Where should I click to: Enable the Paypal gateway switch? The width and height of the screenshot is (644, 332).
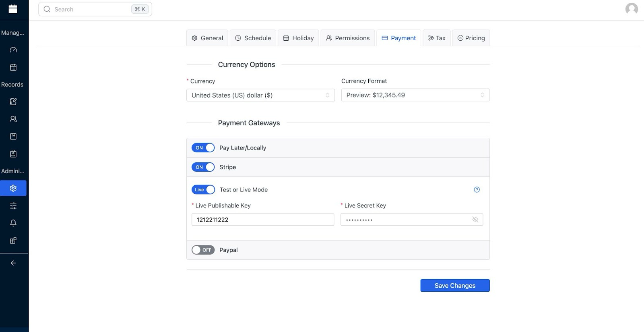tap(203, 250)
